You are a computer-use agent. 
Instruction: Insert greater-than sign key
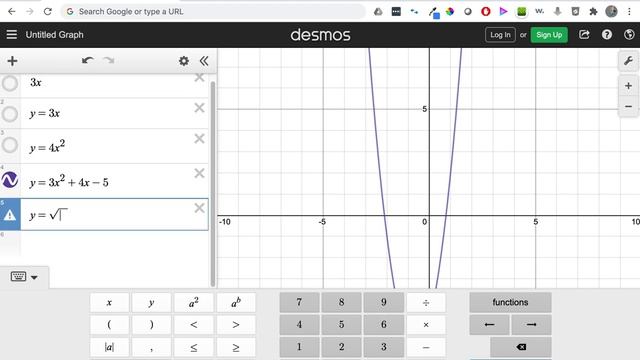pos(236,324)
